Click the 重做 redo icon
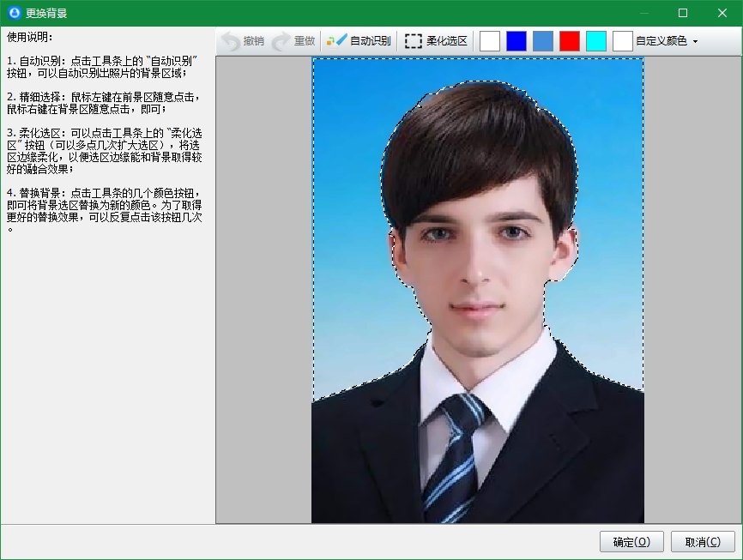The height and width of the screenshot is (560, 743). pyautogui.click(x=279, y=39)
